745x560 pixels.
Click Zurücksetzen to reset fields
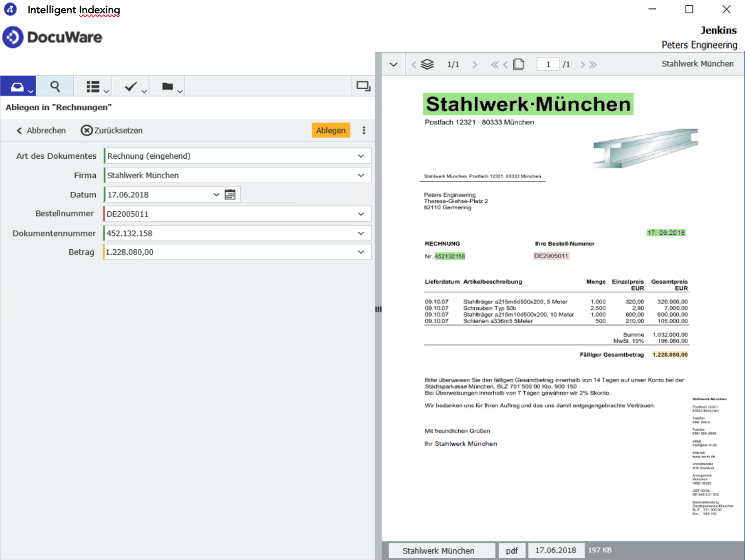[112, 131]
